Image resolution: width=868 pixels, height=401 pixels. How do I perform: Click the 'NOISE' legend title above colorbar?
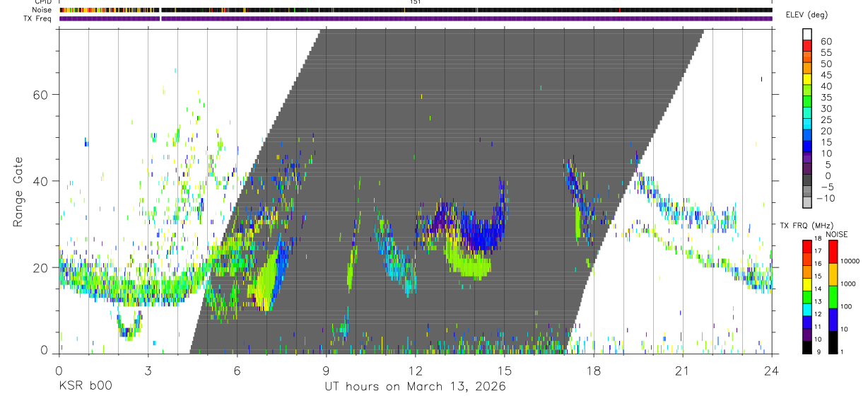[x=836, y=234]
